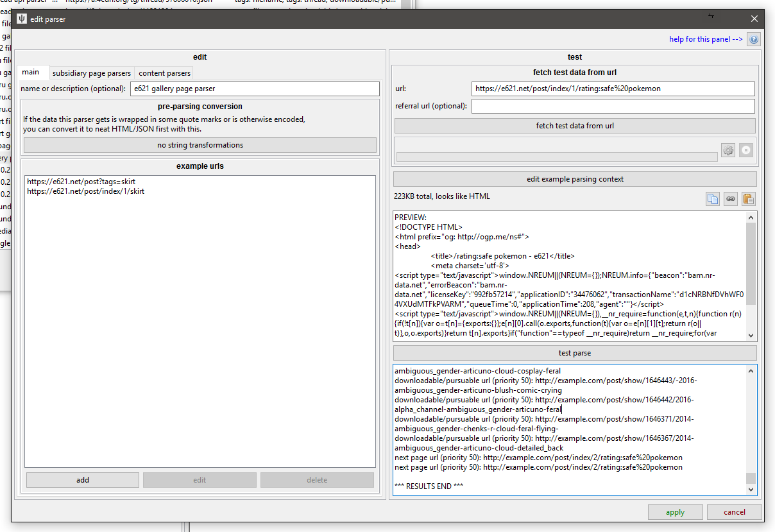Screen dimensions: 775x532
Task: Click the 'PREVIEW:' line in test data
Action: 411,218
